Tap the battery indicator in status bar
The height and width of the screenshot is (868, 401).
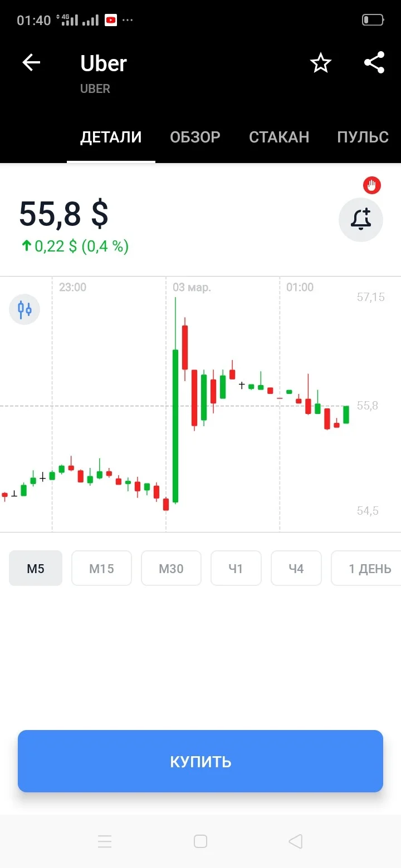pos(373,20)
